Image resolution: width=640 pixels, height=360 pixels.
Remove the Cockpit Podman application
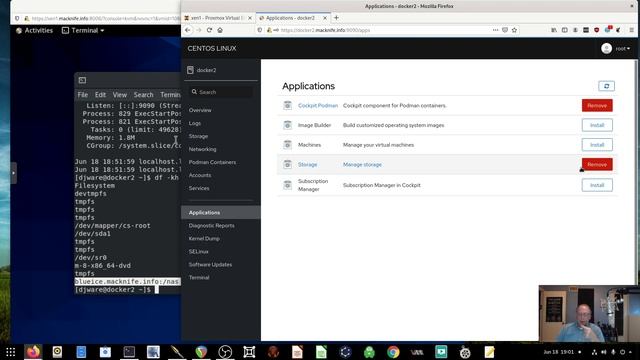click(597, 106)
